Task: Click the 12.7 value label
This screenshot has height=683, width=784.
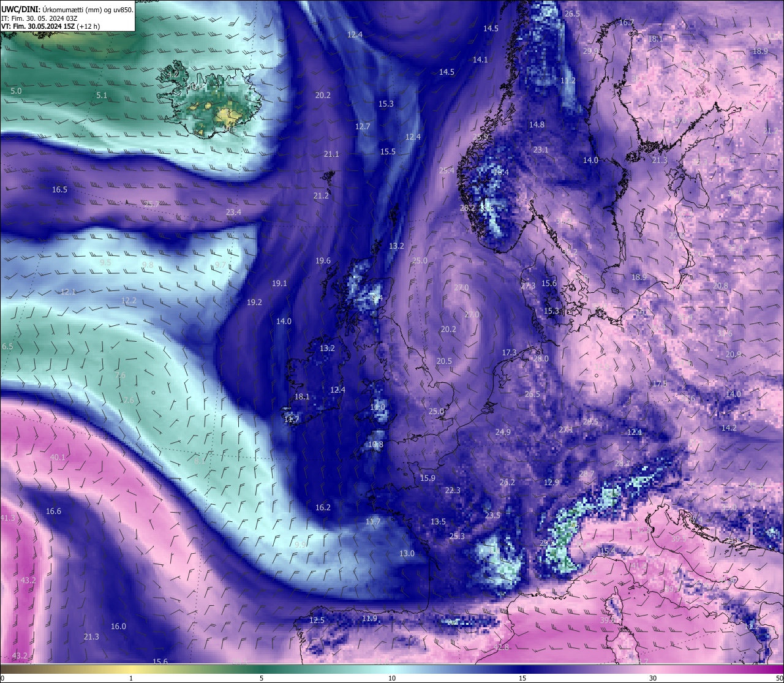Action: click(363, 127)
